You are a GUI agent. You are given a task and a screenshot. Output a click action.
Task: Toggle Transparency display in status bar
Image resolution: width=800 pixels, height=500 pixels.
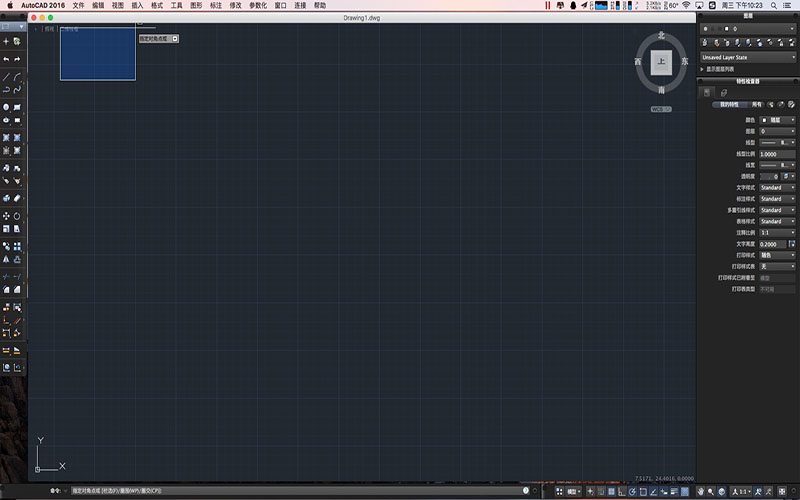684,491
